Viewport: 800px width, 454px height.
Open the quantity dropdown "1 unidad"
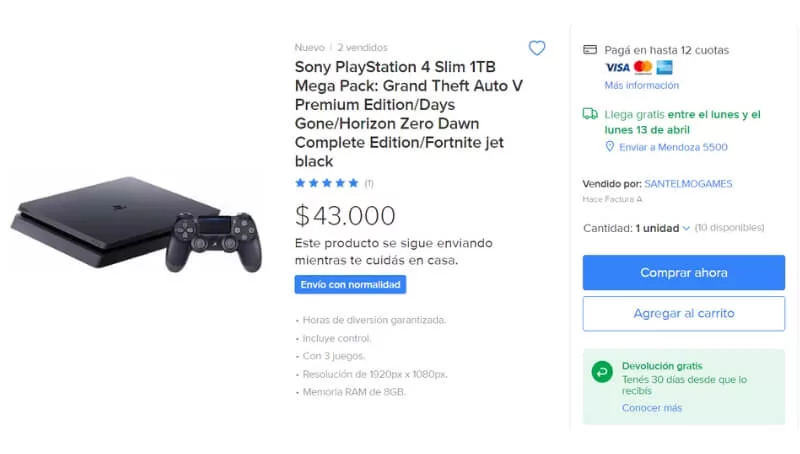tap(662, 228)
